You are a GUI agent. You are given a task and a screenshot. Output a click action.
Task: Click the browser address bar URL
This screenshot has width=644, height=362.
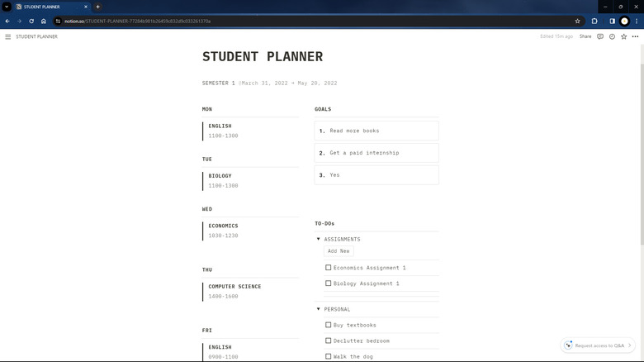coord(137,21)
